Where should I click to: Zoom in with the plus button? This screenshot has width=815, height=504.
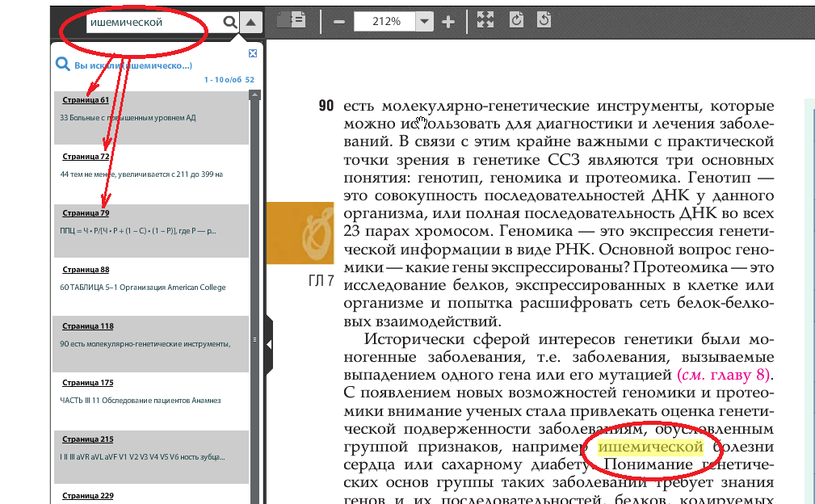[448, 22]
